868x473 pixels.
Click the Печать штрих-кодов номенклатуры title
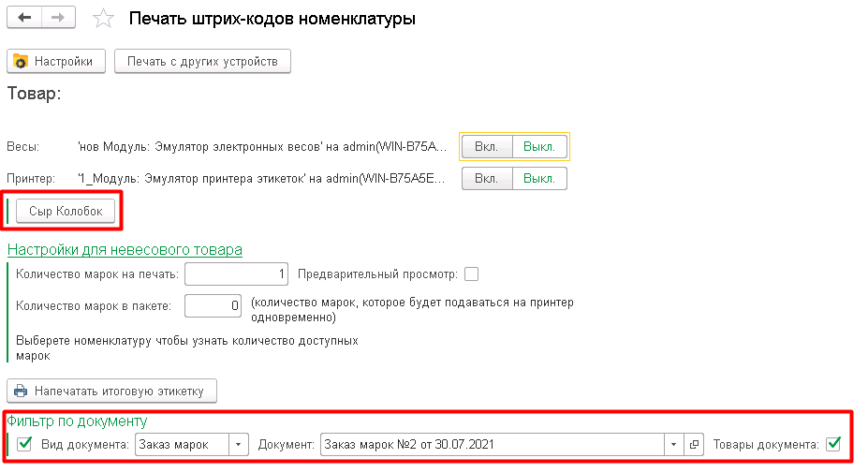coord(272,19)
